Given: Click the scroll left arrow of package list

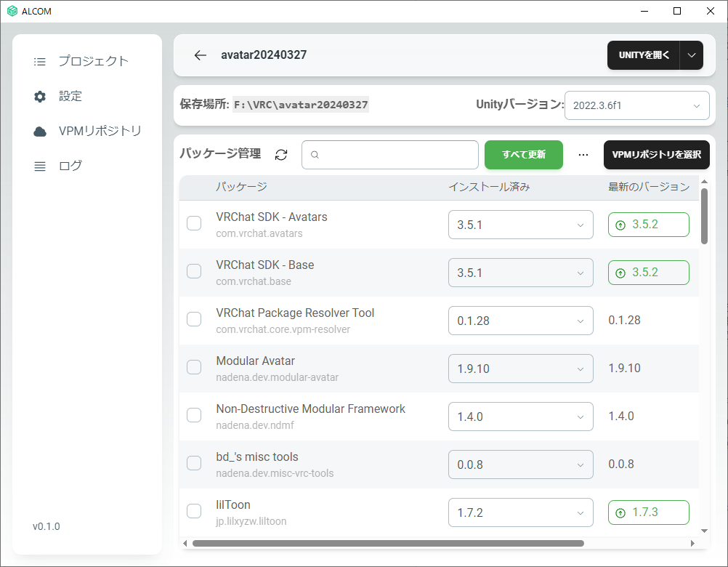Looking at the screenshot, I should pyautogui.click(x=185, y=543).
